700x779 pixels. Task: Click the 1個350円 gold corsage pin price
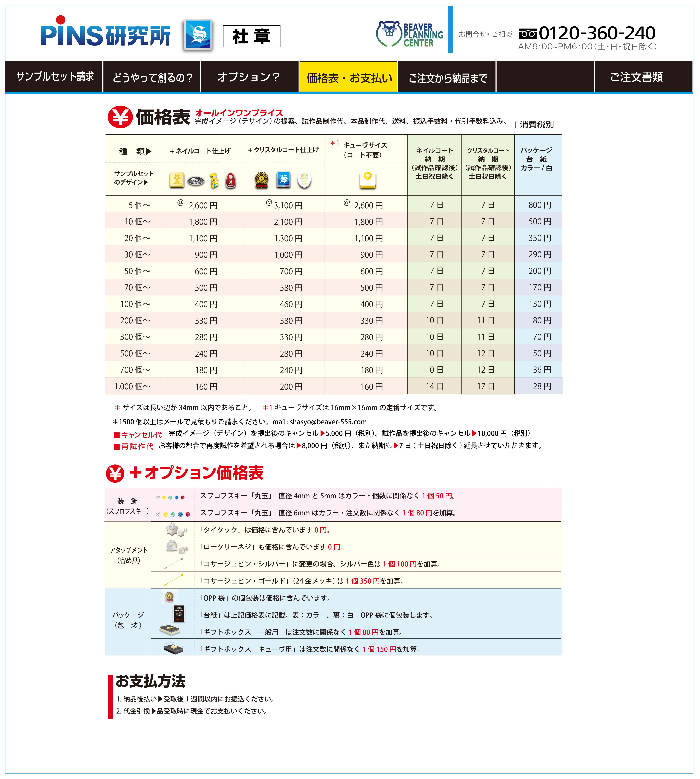363,581
